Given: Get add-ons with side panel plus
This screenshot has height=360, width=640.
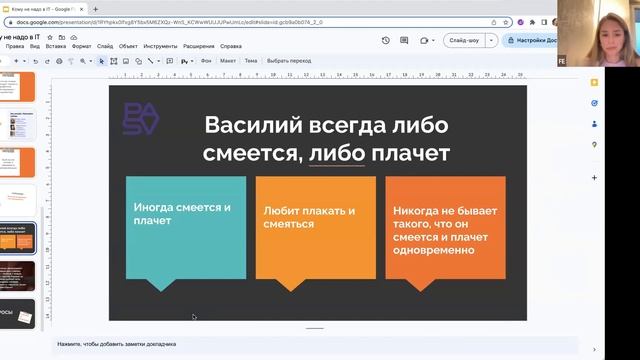Looking at the screenshot, I should coord(594,178).
